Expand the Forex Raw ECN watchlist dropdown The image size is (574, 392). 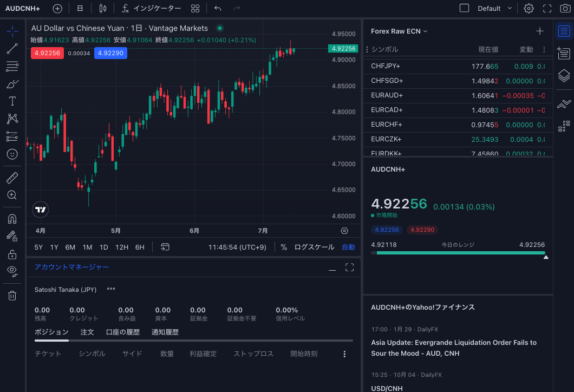click(399, 31)
